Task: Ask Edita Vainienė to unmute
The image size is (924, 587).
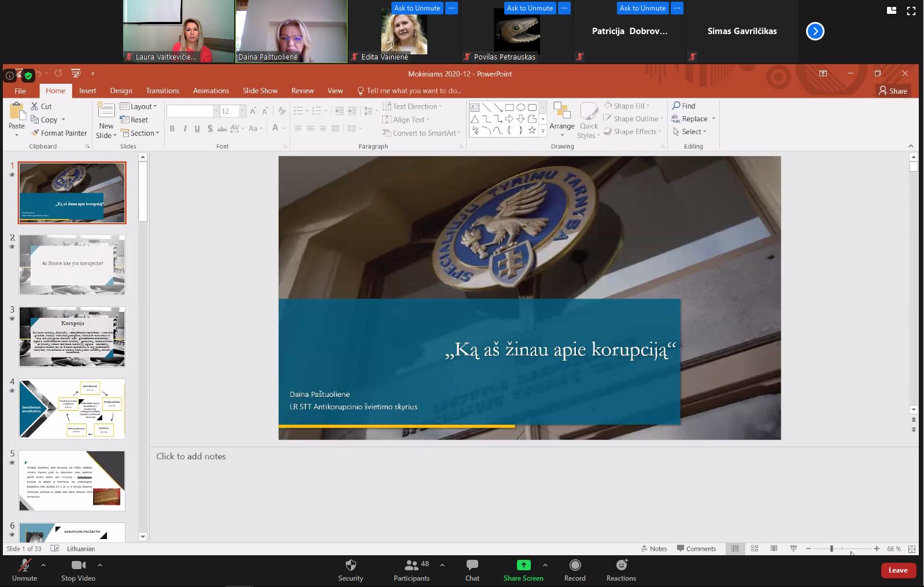Action: coord(417,8)
